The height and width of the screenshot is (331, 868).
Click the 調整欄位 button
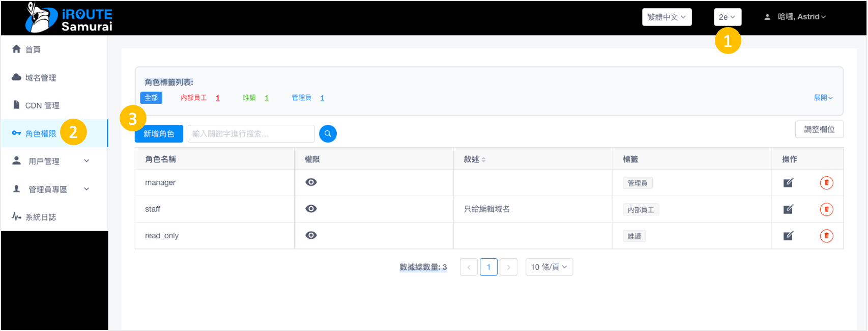(x=819, y=130)
